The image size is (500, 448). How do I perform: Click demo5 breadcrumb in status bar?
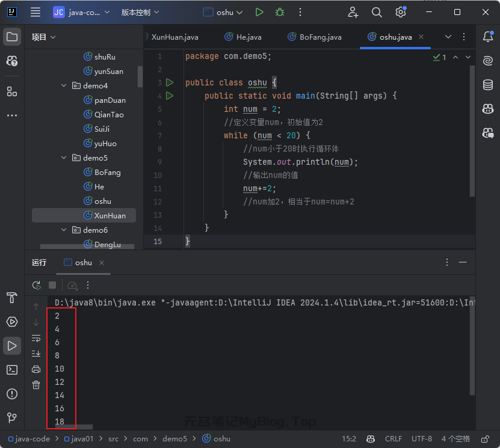coord(174,439)
